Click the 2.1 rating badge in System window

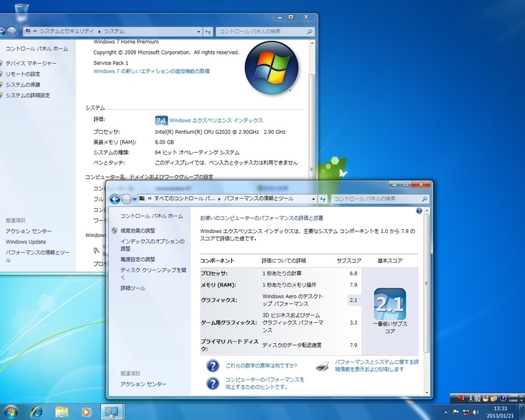[x=161, y=120]
